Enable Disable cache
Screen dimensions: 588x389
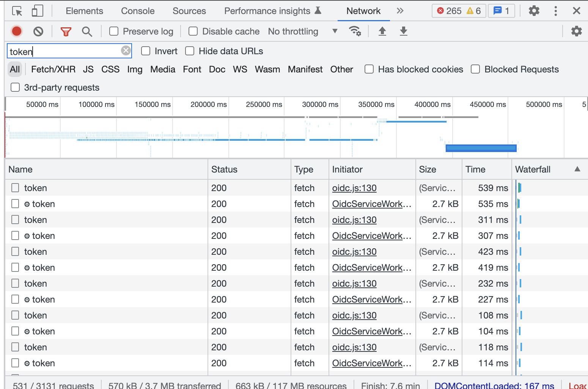(x=193, y=31)
